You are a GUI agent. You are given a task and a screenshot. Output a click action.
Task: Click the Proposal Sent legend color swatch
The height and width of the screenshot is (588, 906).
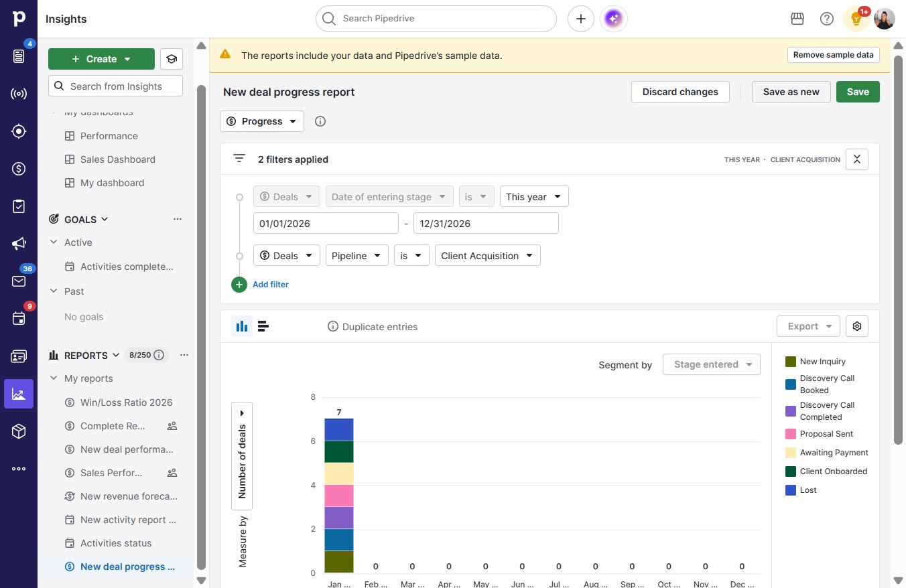(791, 434)
